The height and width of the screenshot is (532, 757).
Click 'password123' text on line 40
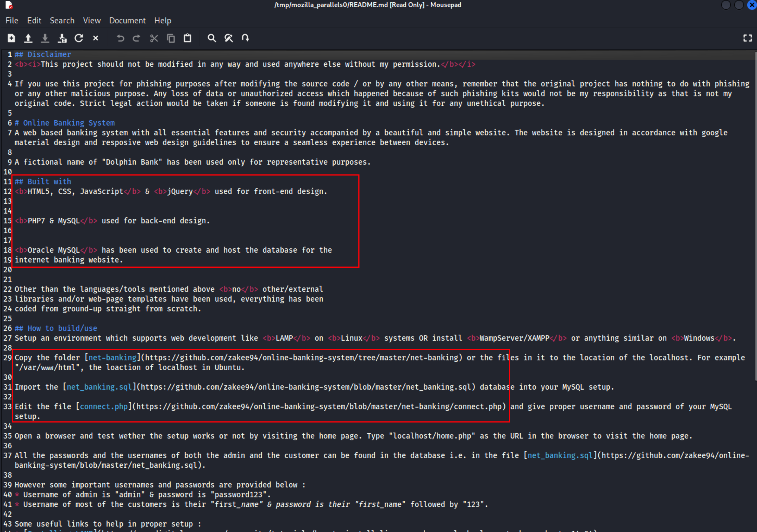click(x=239, y=495)
